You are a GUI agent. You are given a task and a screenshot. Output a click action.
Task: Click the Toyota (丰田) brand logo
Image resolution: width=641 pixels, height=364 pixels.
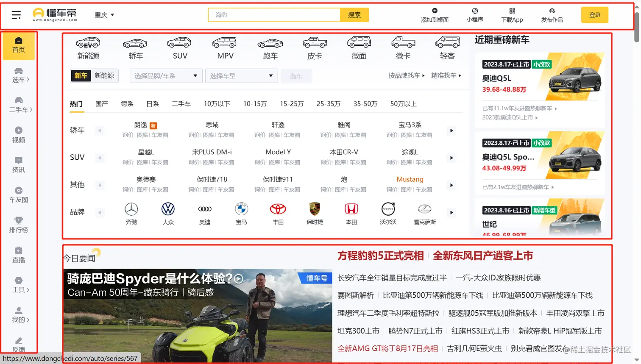pos(278,209)
